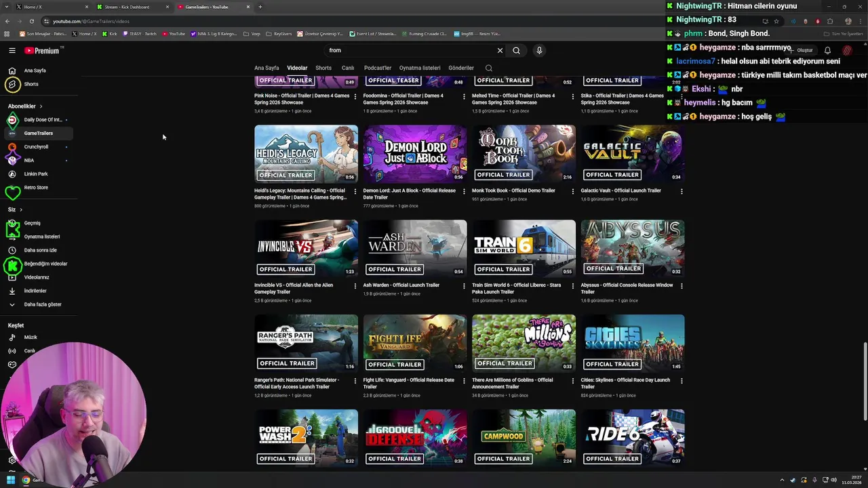
Task: Switch to the Ana Sayfa channel tab
Action: pos(267,68)
